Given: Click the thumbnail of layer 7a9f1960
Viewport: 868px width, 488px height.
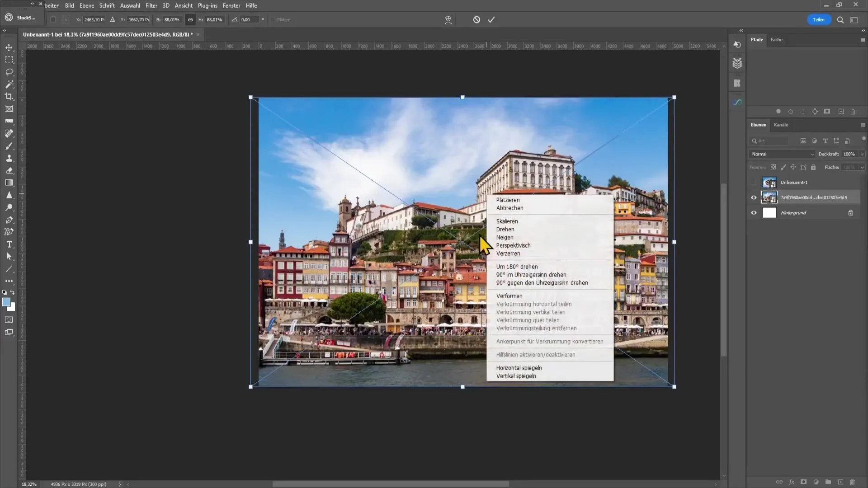Looking at the screenshot, I should 769,197.
